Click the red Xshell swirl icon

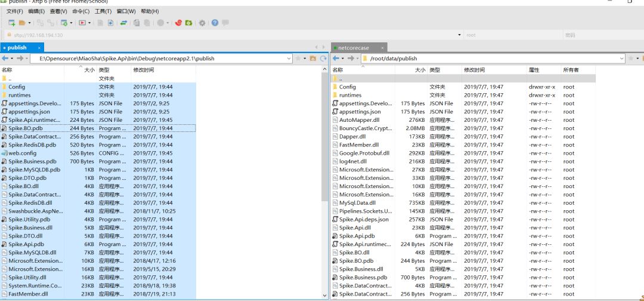(178, 23)
